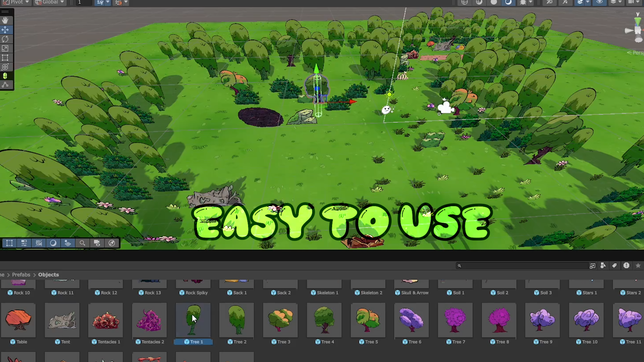Click the Cameras overlay icon in bottom toolbar
The height and width of the screenshot is (362, 644).
coord(97,243)
